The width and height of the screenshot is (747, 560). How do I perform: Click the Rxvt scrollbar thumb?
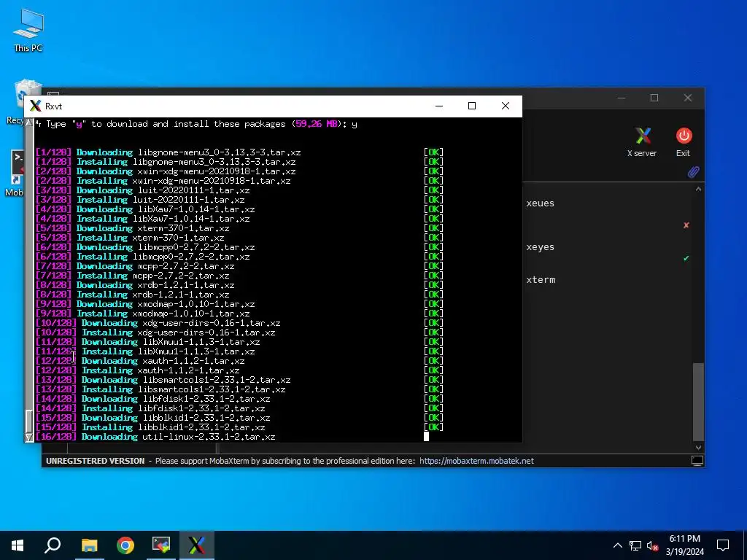point(29,421)
